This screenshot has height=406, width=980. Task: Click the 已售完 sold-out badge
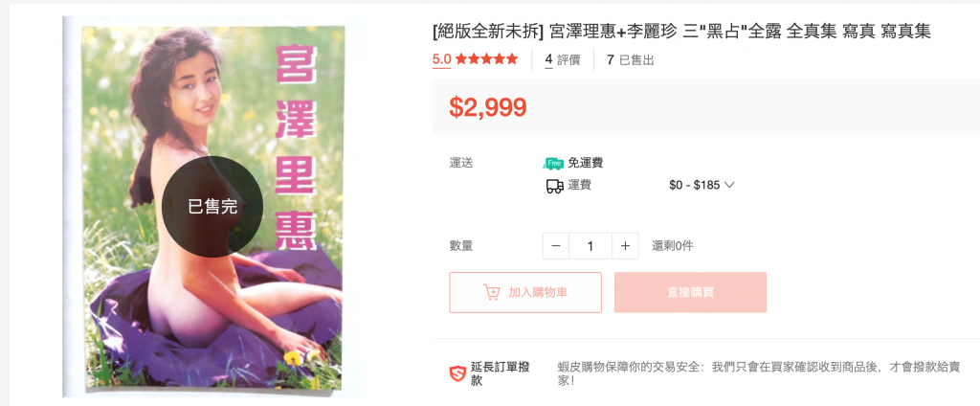pos(212,207)
